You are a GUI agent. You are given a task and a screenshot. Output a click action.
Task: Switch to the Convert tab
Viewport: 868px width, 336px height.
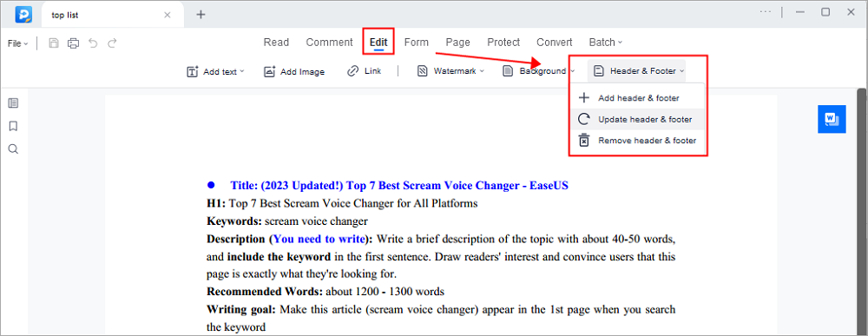[554, 42]
